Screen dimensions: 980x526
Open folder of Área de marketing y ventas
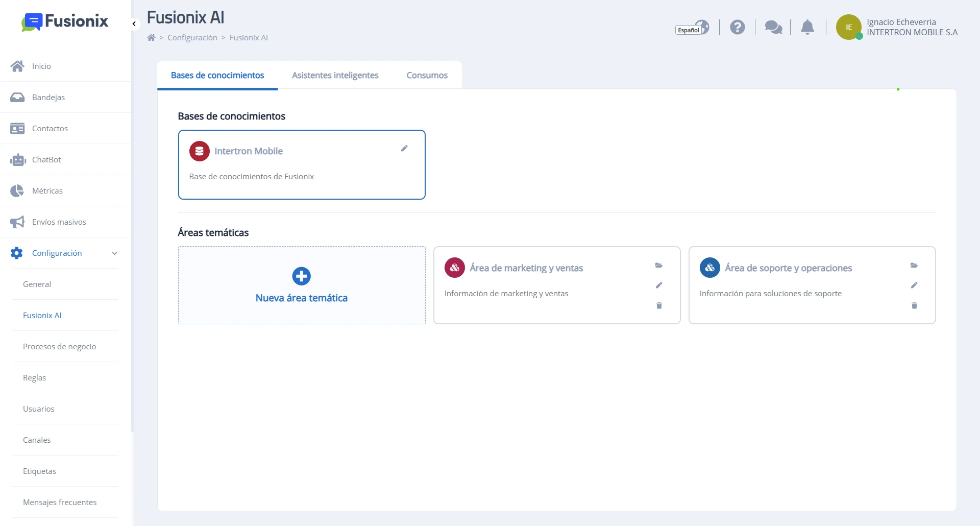click(659, 265)
